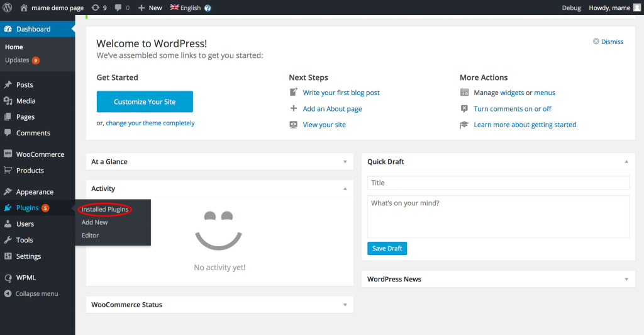Click the Media icon in sidebar
Screen dimensions: 644x335
coord(8,101)
